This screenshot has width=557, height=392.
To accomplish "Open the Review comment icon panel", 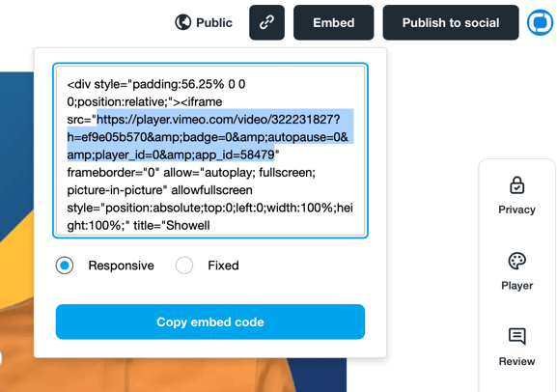I will (516, 336).
